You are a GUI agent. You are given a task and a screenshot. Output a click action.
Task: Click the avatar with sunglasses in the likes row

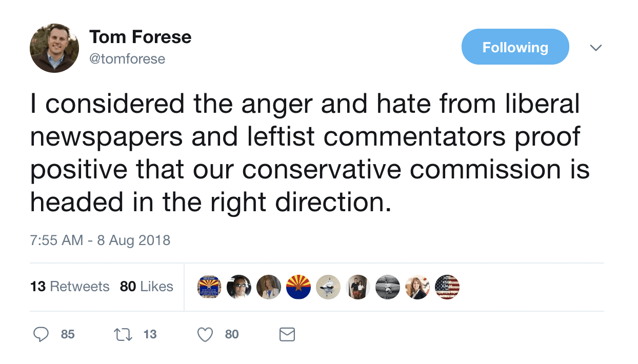pos(238,287)
